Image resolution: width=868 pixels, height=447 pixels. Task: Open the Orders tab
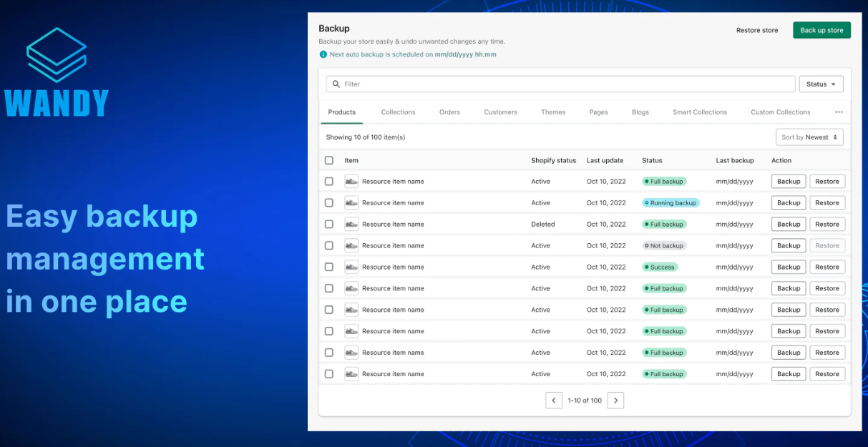tap(449, 112)
